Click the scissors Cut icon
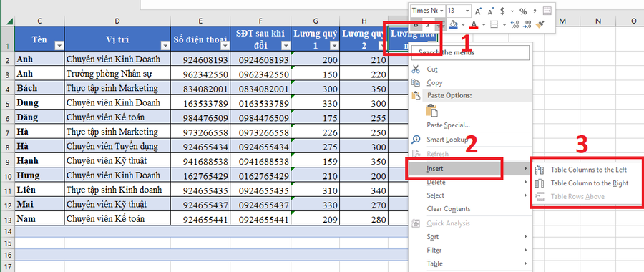Viewport: 644px width, 272px height. [x=416, y=69]
